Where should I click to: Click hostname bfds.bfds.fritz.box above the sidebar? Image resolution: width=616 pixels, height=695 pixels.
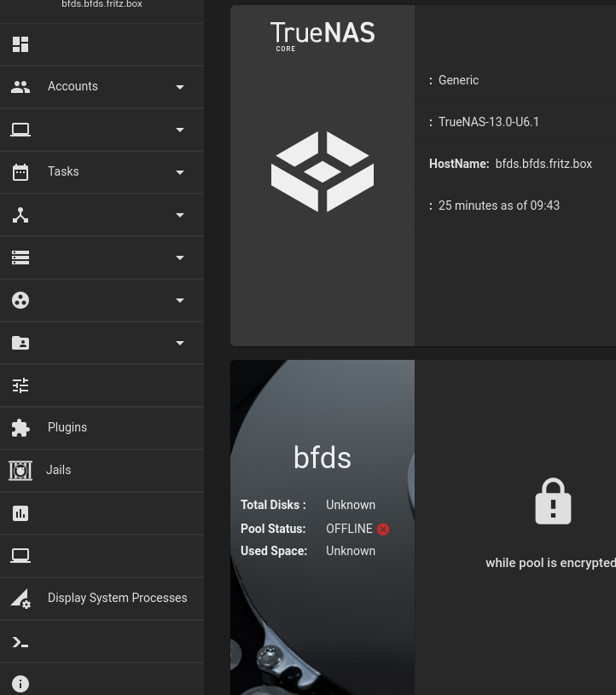coord(102,4)
